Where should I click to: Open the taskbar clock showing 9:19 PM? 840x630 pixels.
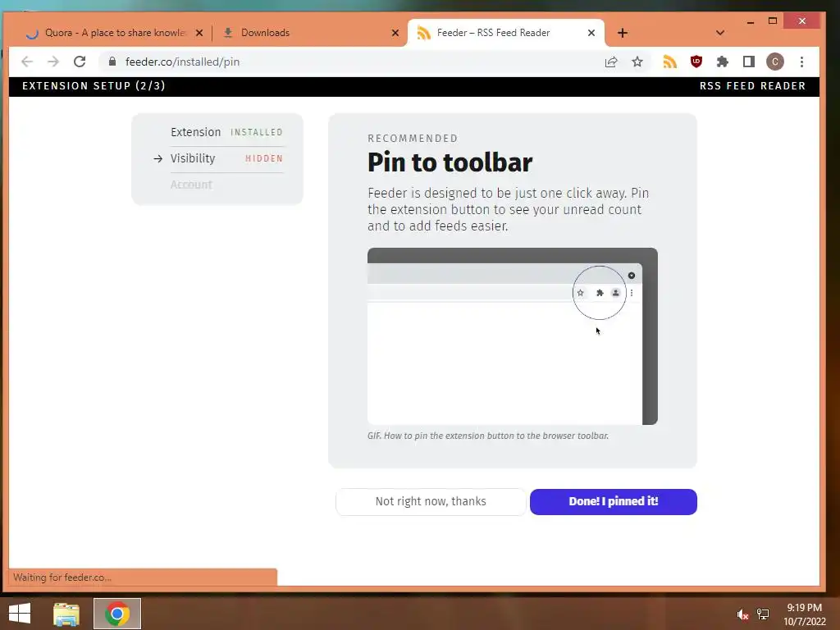coord(804,614)
